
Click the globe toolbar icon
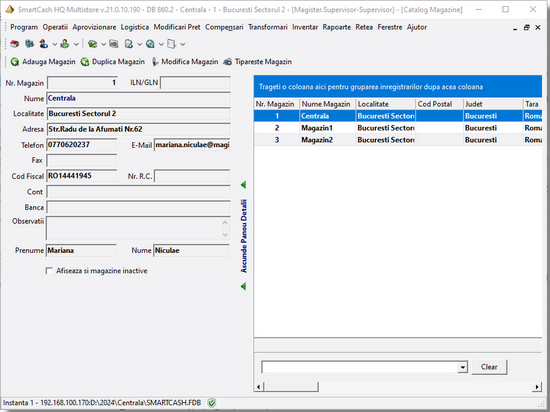(150, 44)
